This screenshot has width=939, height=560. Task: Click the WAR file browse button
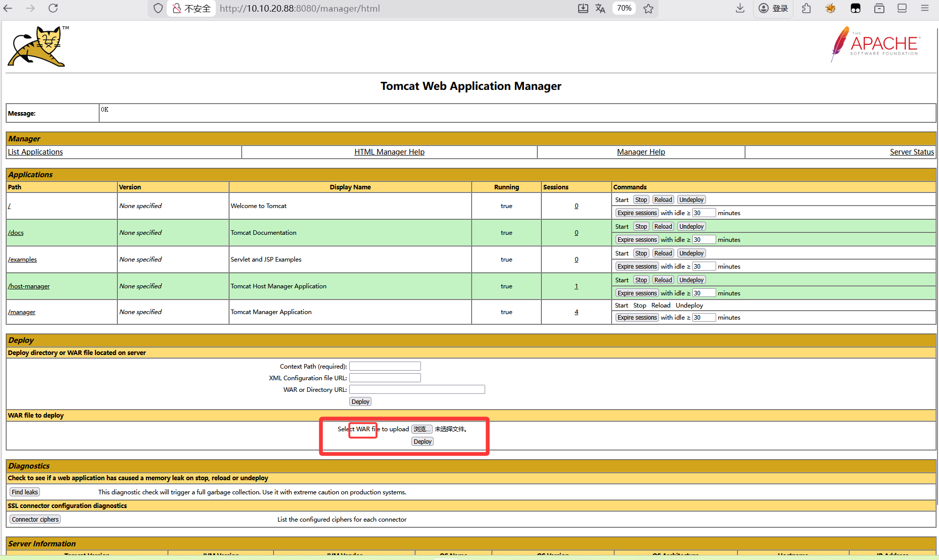pos(421,429)
